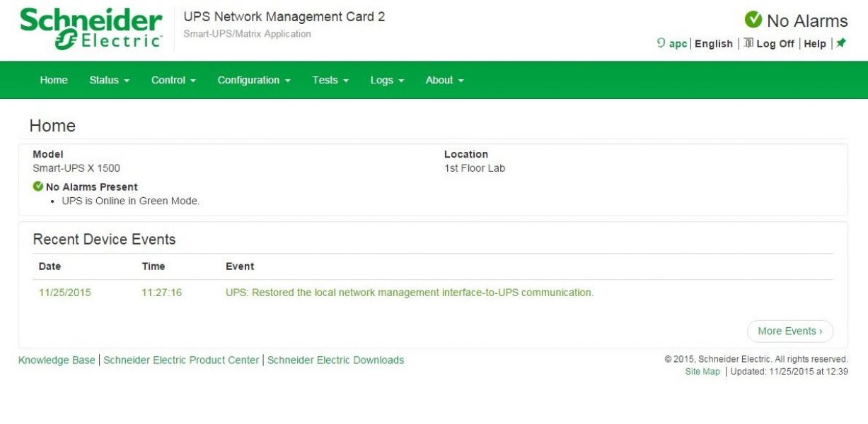Click the event date 11/25/2015
Screen dimensions: 868x424
tap(64, 293)
